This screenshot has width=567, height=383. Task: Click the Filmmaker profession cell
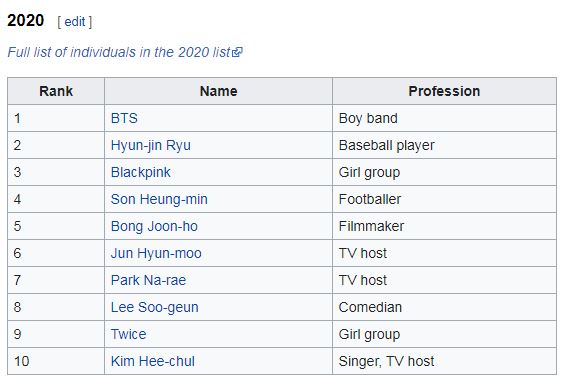[x=444, y=226]
